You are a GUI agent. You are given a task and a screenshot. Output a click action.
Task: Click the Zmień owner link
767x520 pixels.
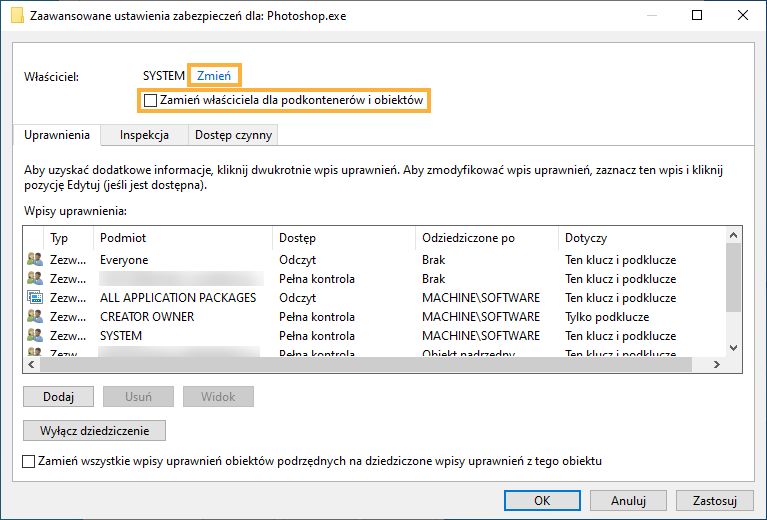pyautogui.click(x=215, y=76)
